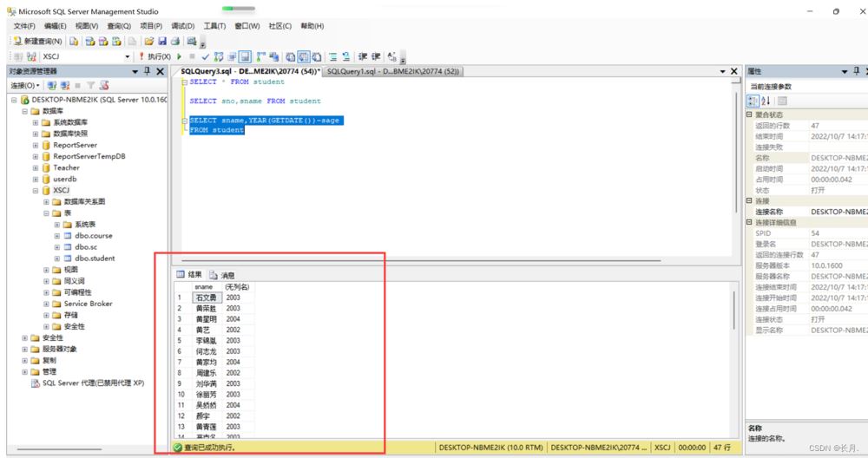Screen dimensions: 868x458
Task: Switch to the SQLQuery1.sql tab
Action: point(392,71)
